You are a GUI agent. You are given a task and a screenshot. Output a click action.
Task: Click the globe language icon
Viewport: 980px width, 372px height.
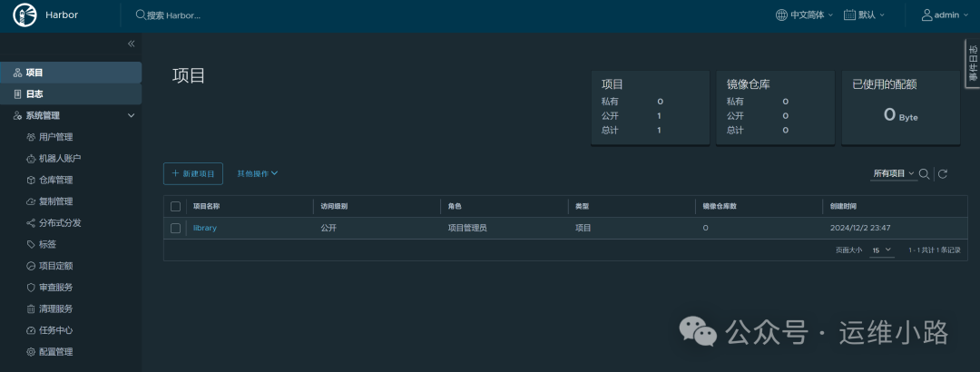pos(781,15)
